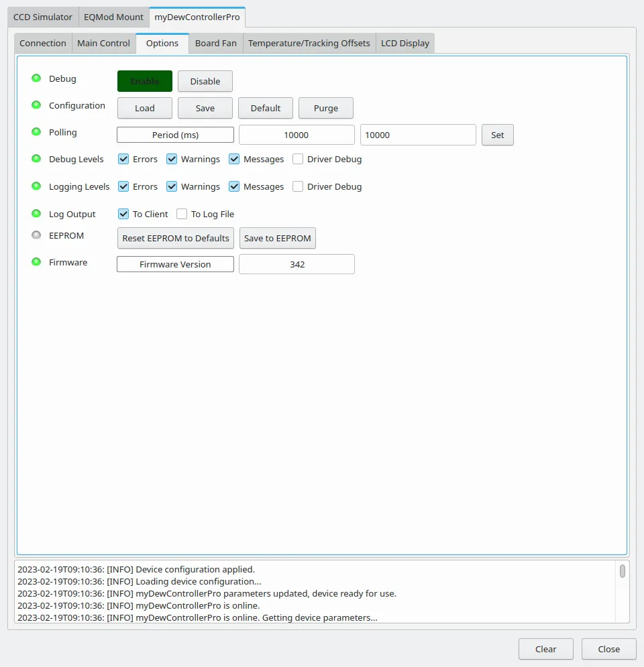The width and height of the screenshot is (644, 667).
Task: Click the Debug Levels status light
Action: click(x=36, y=159)
